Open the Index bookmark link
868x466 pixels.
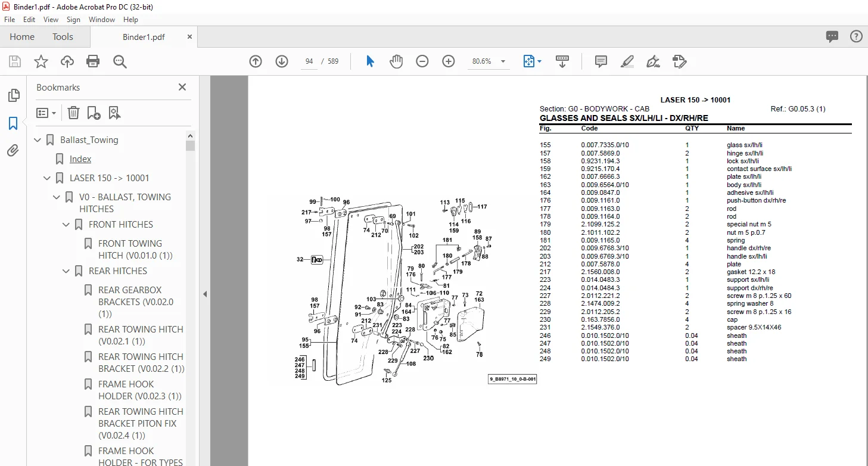(x=80, y=159)
